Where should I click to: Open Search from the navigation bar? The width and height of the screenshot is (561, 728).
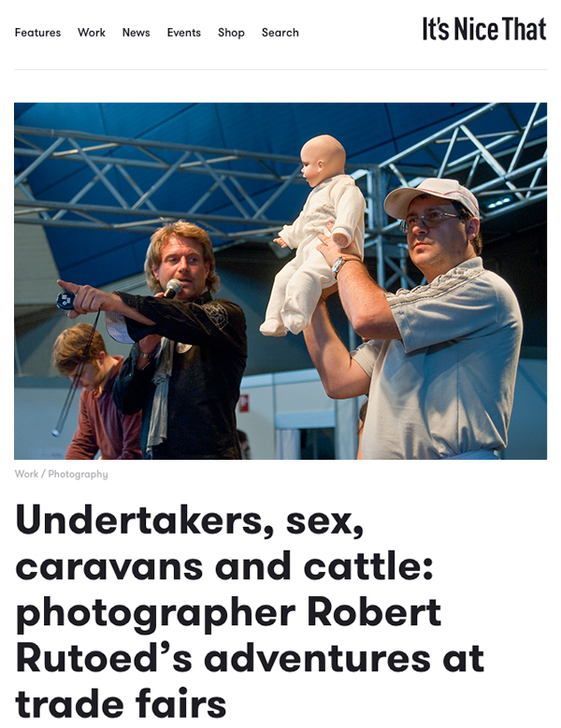[x=280, y=33]
